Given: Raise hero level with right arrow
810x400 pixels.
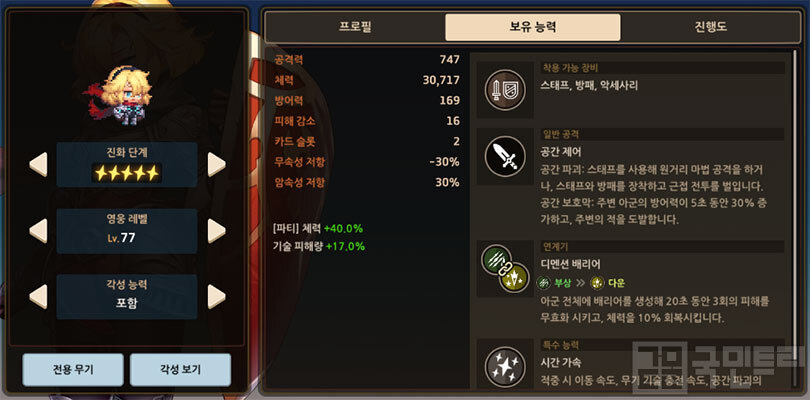Looking at the screenshot, I should [x=216, y=231].
